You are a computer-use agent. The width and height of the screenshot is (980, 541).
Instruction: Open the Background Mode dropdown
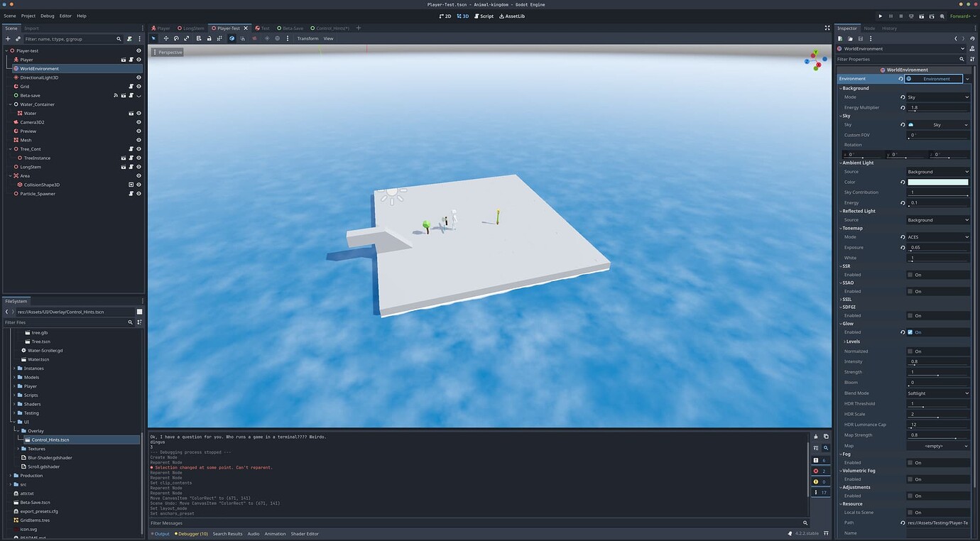pyautogui.click(x=937, y=97)
